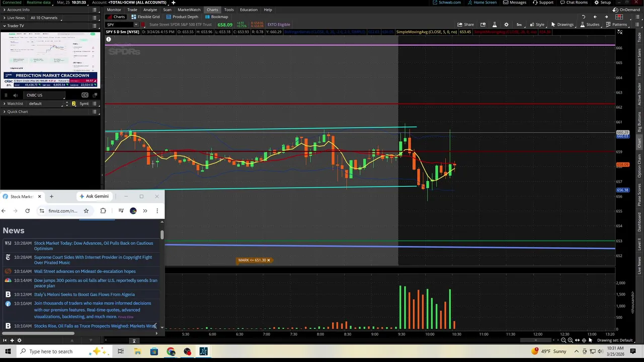644x362 pixels.
Task: Click the undo arrow icon
Action: (x=584, y=17)
